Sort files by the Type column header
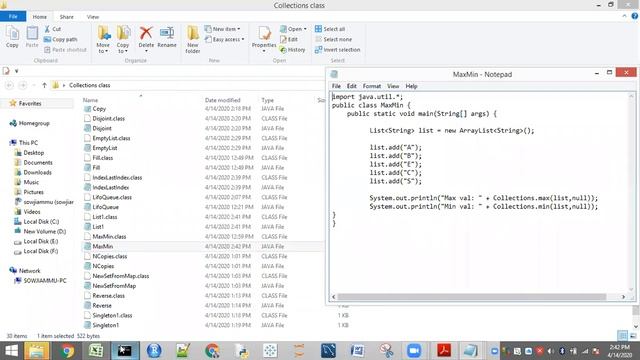 coord(267,100)
